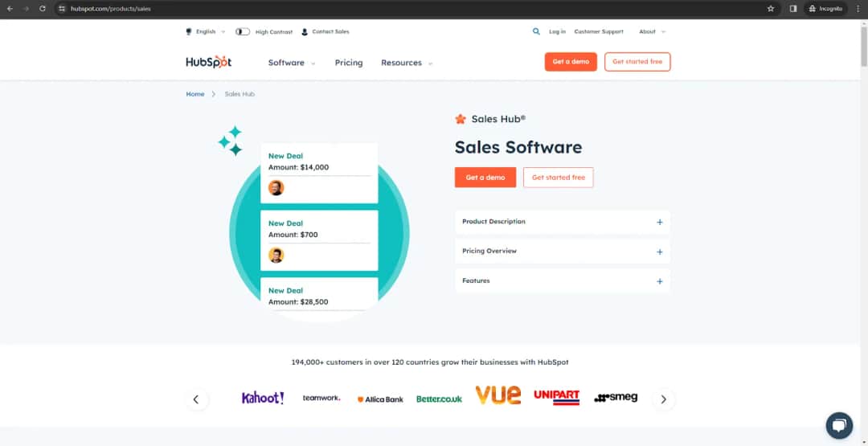Expand the Product Description section
Viewport: 868px width, 446px height.
tap(563, 222)
